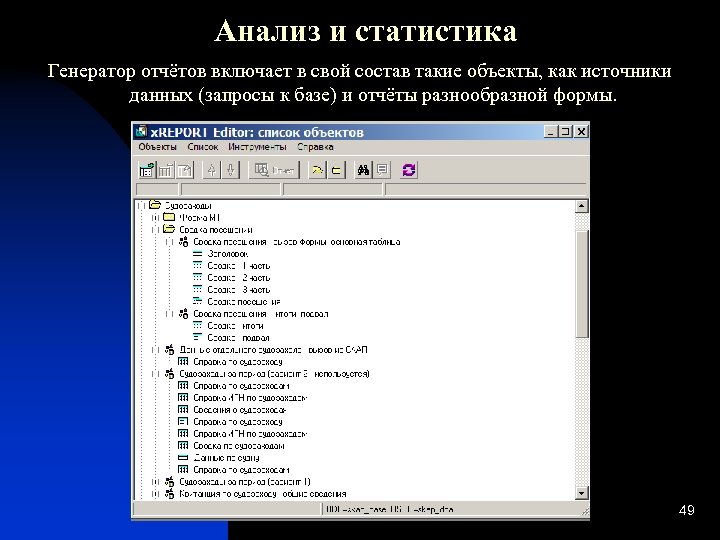Screen dimensions: 720x540
Task: Click the up arrow toolbar button
Action: pos(212,170)
